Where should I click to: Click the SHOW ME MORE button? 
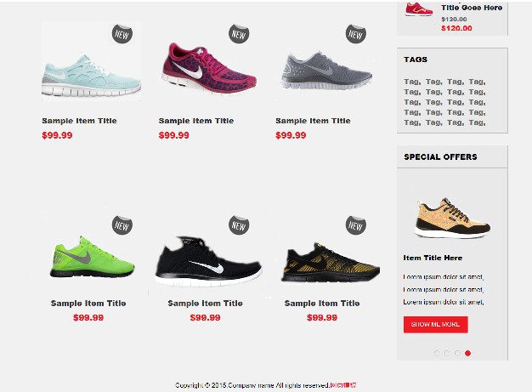(x=436, y=325)
